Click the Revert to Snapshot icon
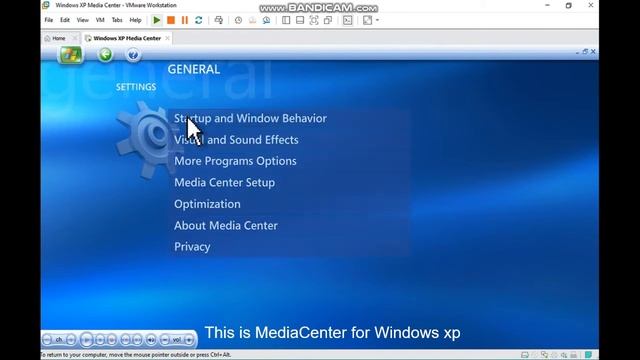640x360 pixels. (x=252, y=20)
